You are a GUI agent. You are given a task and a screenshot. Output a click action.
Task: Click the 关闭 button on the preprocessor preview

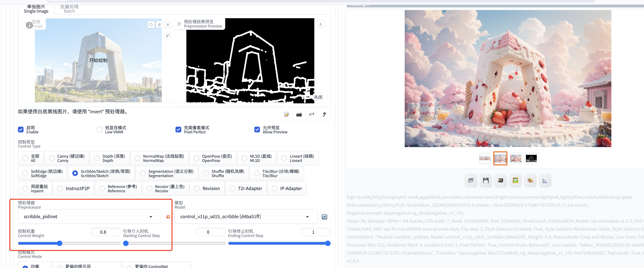pos(318,97)
